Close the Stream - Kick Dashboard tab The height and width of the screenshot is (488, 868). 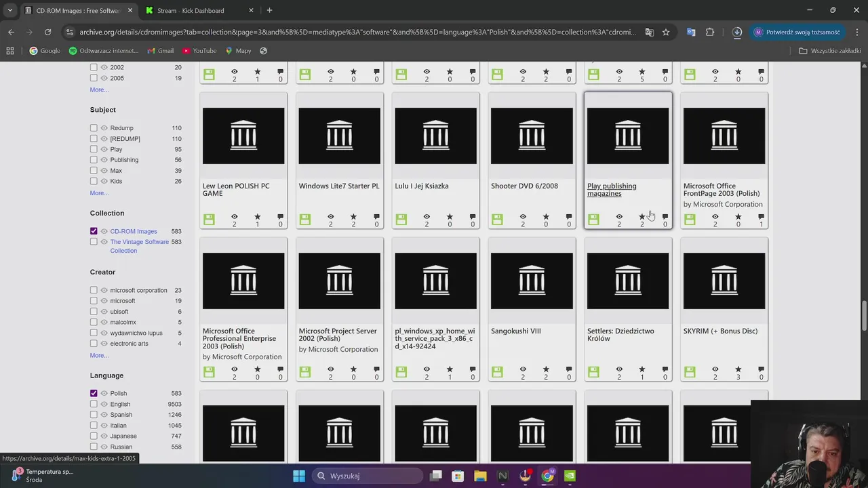click(x=251, y=10)
